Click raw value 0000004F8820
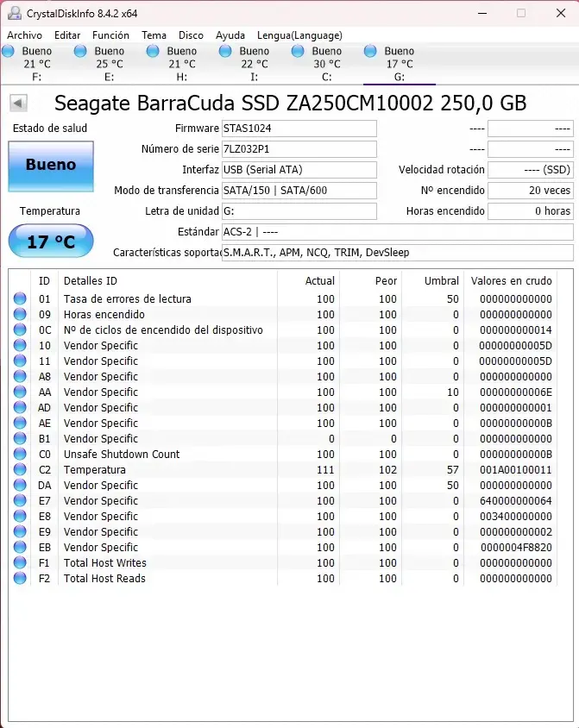 coord(516,548)
